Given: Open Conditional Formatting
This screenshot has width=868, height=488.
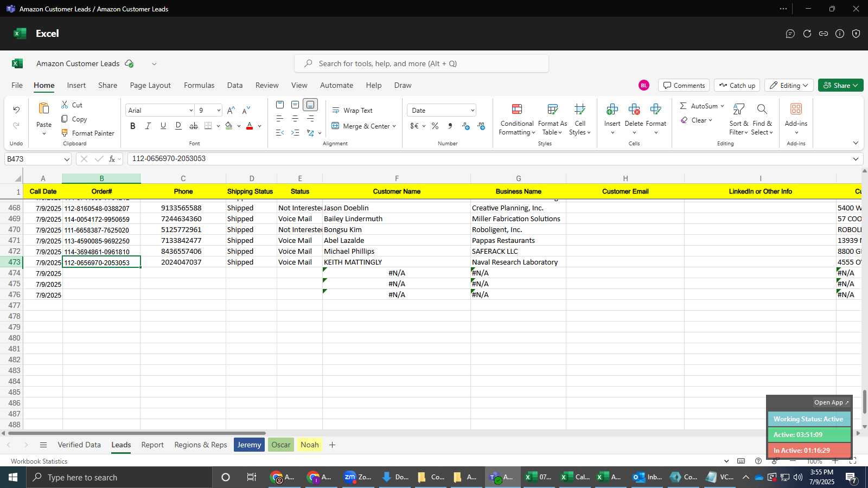Looking at the screenshot, I should pyautogui.click(x=517, y=119).
